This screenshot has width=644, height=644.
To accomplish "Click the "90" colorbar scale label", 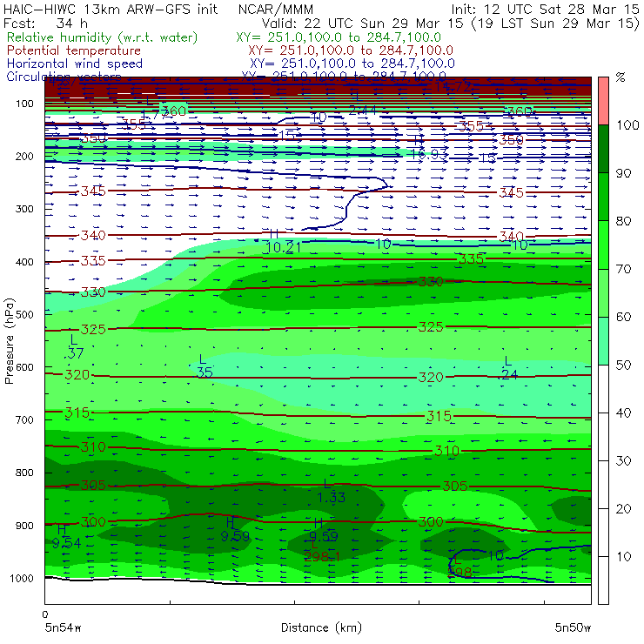I will [x=623, y=173].
